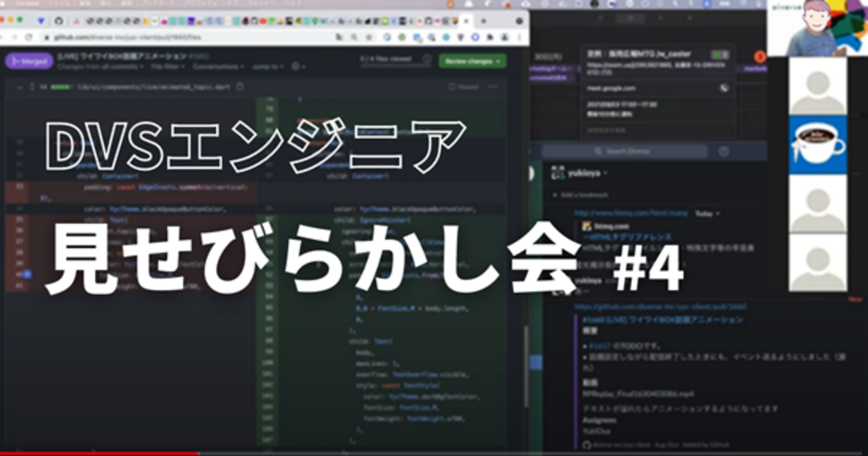Click the phone icon in the calendar popup

pos(724,88)
